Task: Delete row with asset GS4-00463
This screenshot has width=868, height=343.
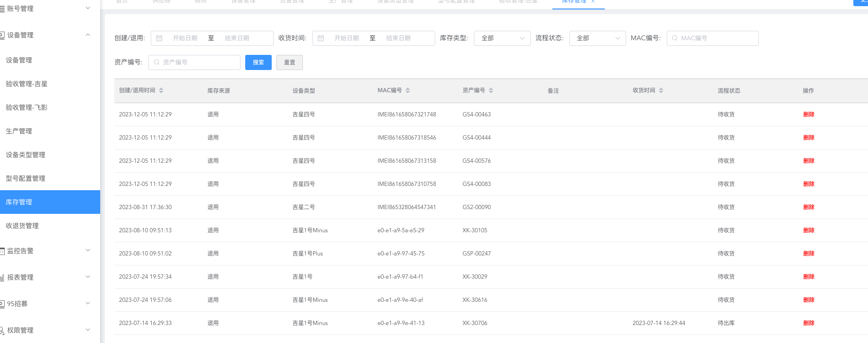Action: (x=808, y=114)
